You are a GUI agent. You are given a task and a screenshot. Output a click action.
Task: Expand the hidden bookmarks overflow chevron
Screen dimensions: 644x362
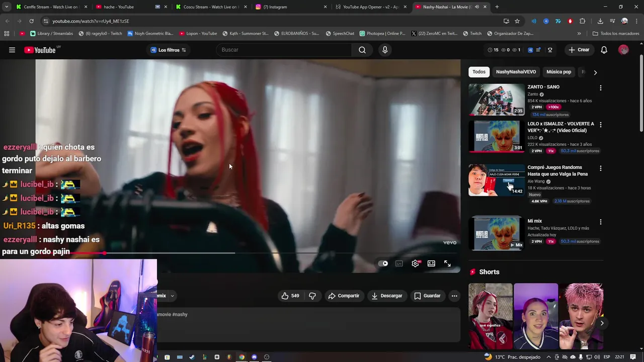pos(579,34)
